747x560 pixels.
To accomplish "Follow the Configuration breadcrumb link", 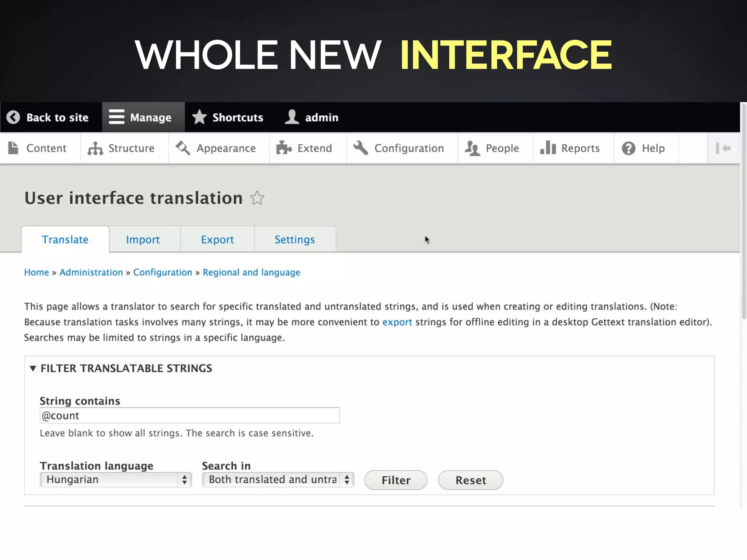I will coord(163,272).
